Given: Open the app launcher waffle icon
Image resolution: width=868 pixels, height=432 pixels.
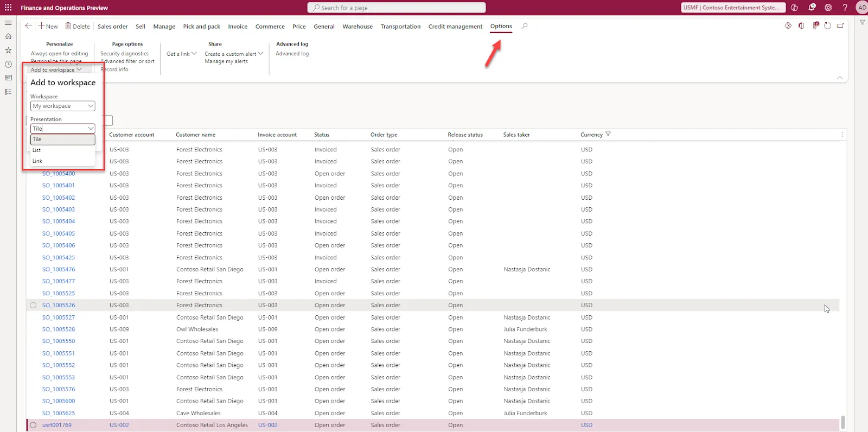Looking at the screenshot, I should pos(8,8).
